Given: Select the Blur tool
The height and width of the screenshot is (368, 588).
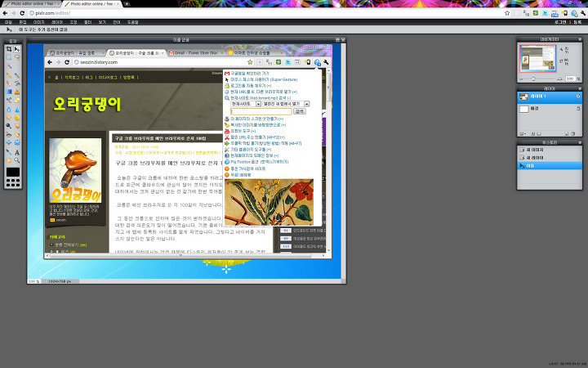Looking at the screenshot, I should click(9, 110).
